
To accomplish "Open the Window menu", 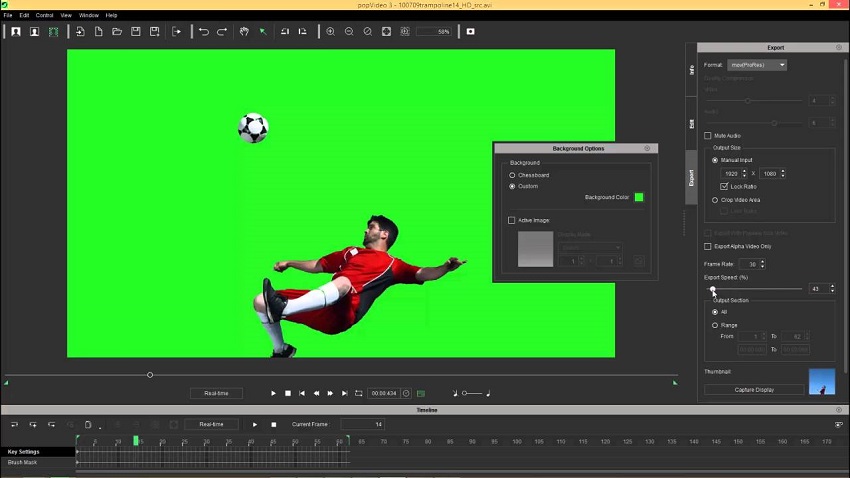I will [x=89, y=15].
